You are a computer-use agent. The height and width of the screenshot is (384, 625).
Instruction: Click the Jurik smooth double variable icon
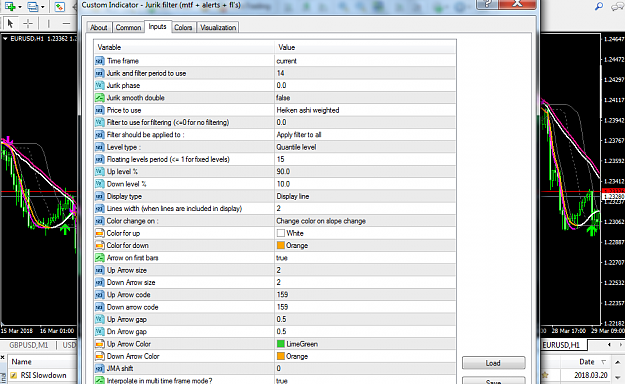(x=100, y=98)
